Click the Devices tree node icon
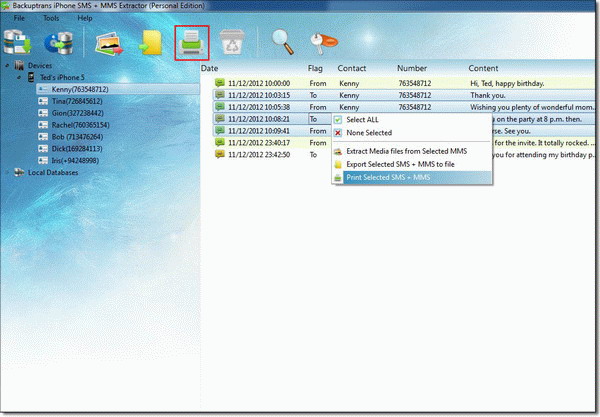The height and width of the screenshot is (417, 600). click(19, 65)
